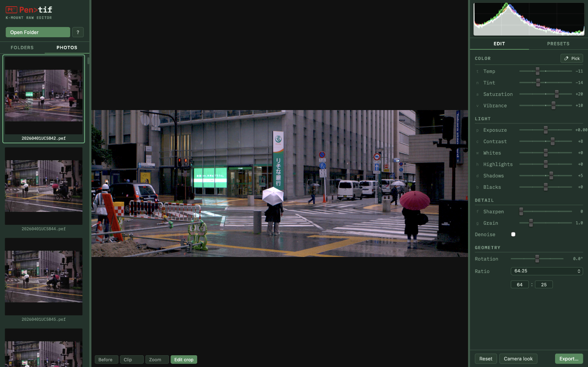Click the Zoom button

point(157,360)
